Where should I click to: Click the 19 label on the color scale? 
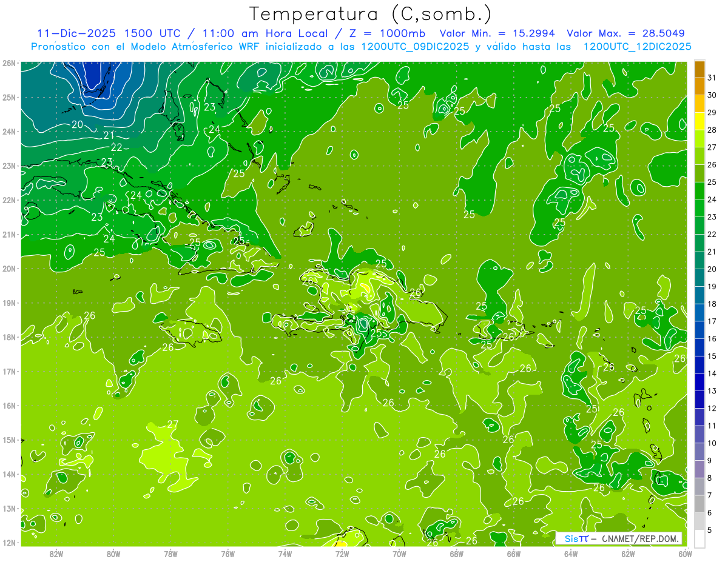(x=712, y=287)
